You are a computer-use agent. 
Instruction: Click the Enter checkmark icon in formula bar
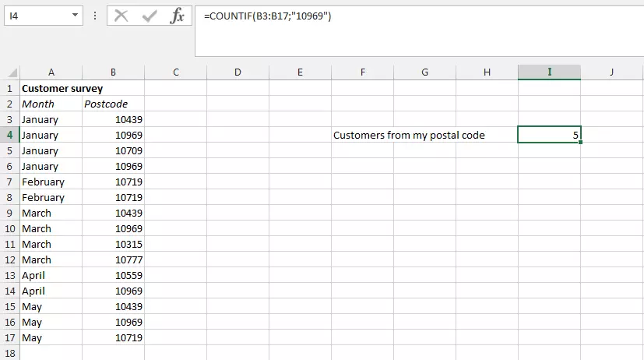pos(149,16)
